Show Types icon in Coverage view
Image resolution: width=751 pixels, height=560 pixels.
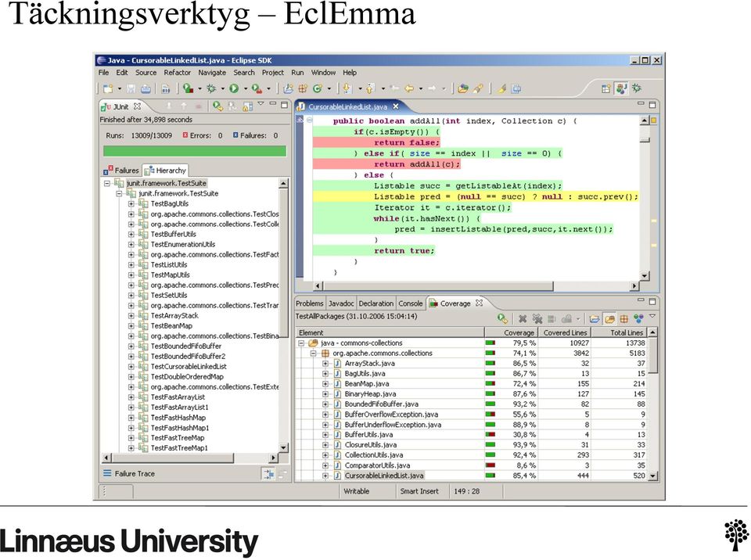pos(638,318)
